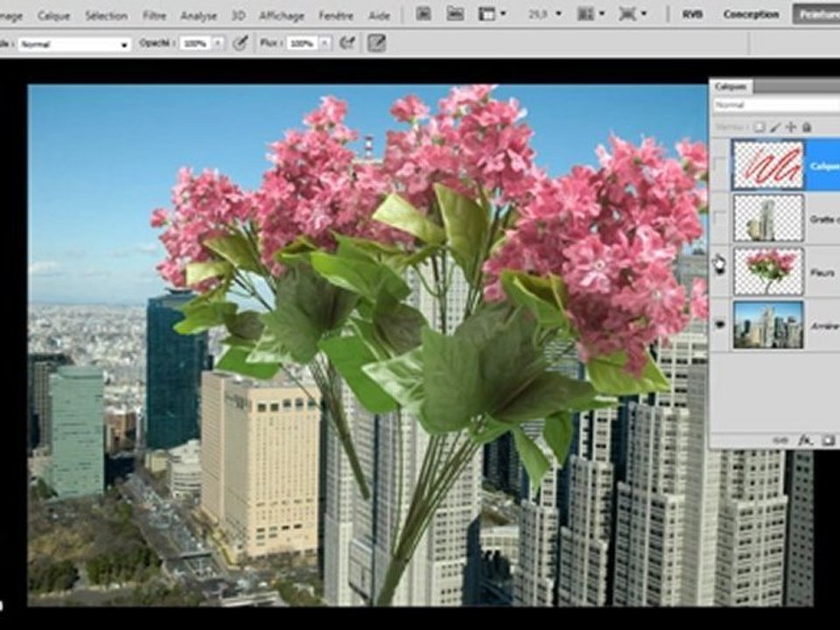Open the layer blend mode dropdown

pos(777,104)
